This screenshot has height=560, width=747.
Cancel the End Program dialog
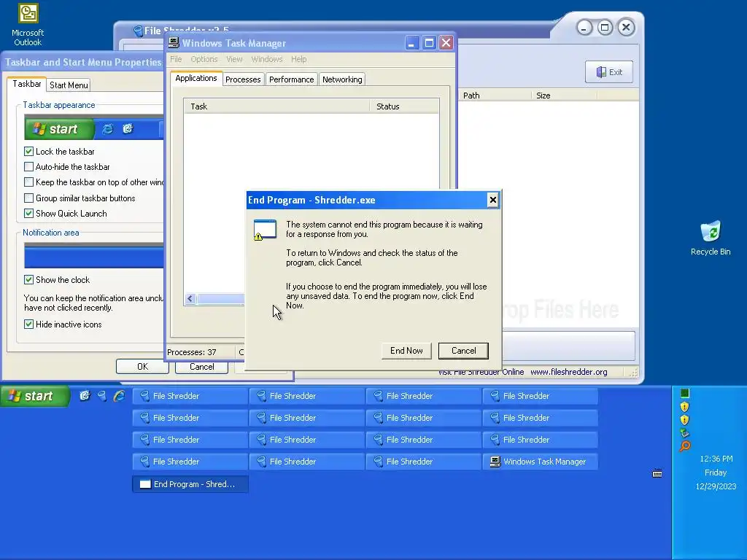point(463,351)
